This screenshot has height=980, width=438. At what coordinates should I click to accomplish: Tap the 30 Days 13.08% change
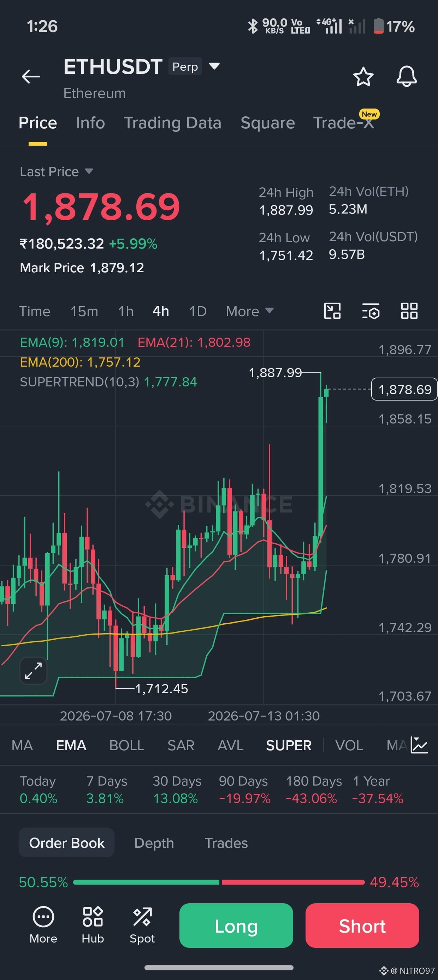click(177, 789)
